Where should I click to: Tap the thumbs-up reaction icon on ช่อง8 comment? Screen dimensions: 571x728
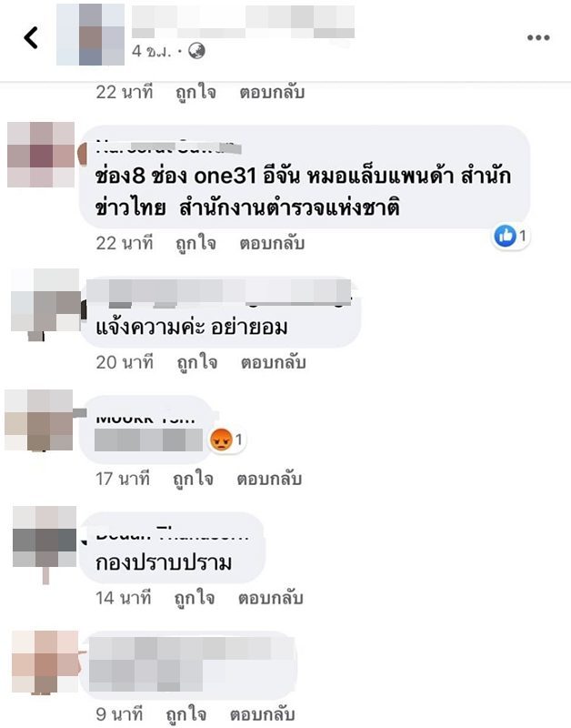pyautogui.click(x=506, y=236)
